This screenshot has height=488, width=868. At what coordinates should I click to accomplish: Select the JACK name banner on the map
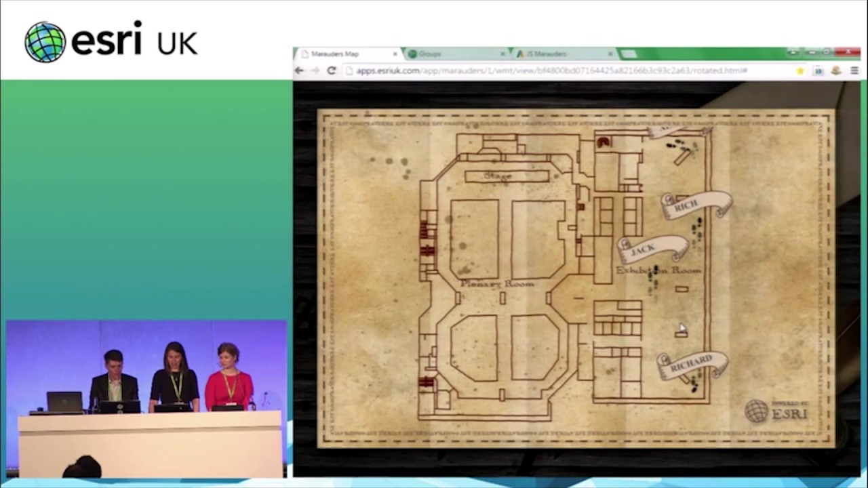(x=652, y=249)
